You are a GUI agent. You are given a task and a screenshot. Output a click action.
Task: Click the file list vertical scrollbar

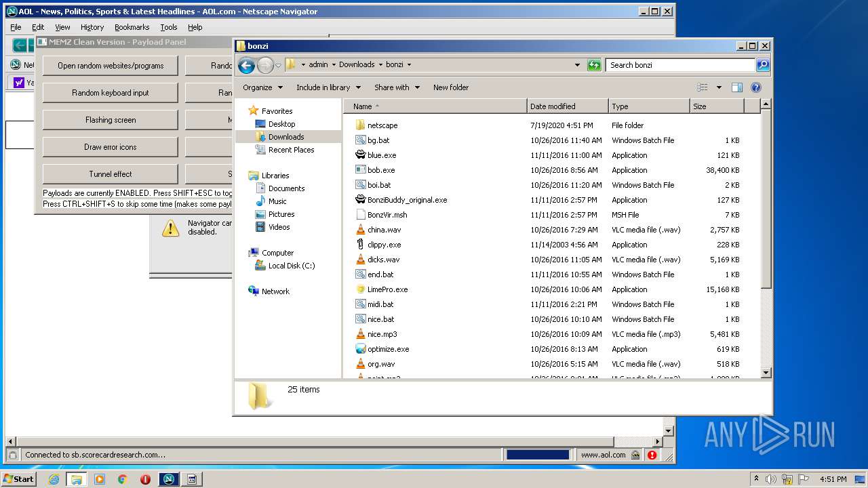pos(766,238)
